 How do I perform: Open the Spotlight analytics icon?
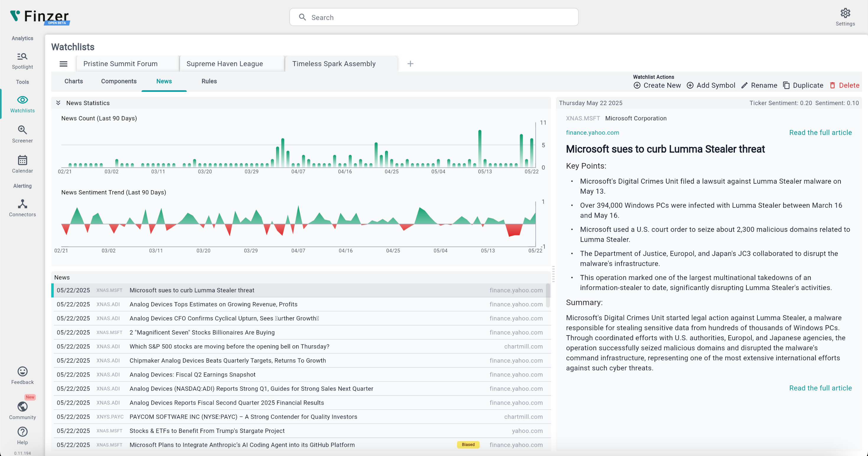(22, 56)
